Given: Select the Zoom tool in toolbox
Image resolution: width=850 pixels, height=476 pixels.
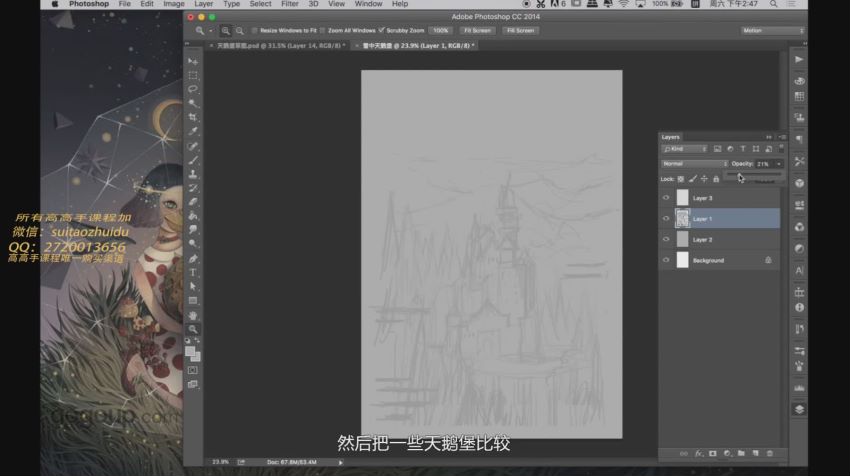Looking at the screenshot, I should tap(193, 329).
